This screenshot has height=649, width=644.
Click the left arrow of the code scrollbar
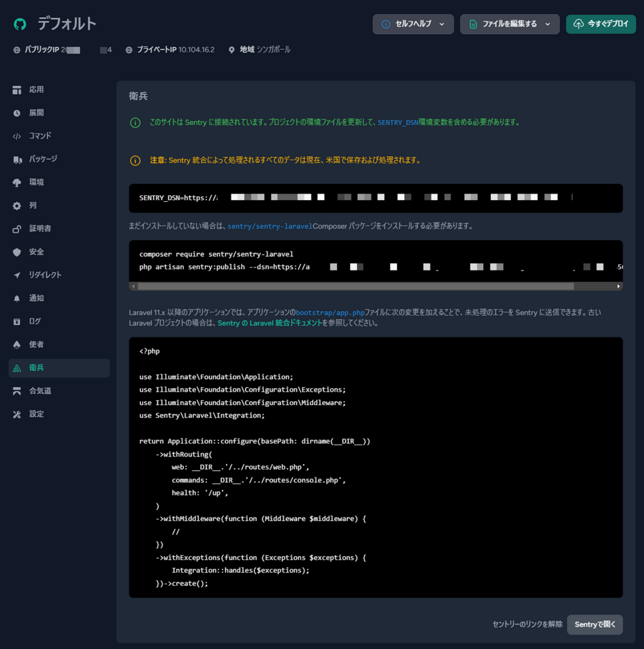pos(133,286)
